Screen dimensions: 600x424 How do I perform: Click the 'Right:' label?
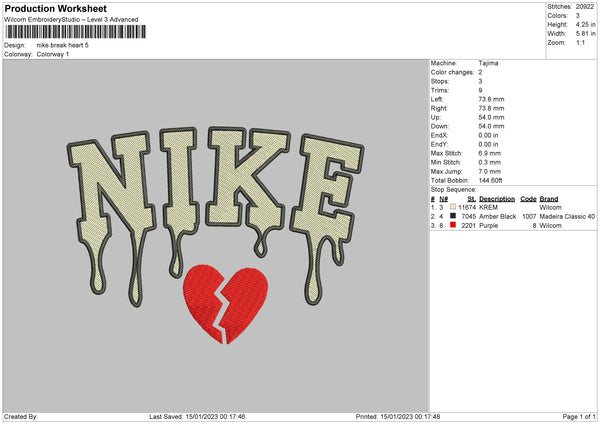[x=439, y=108]
